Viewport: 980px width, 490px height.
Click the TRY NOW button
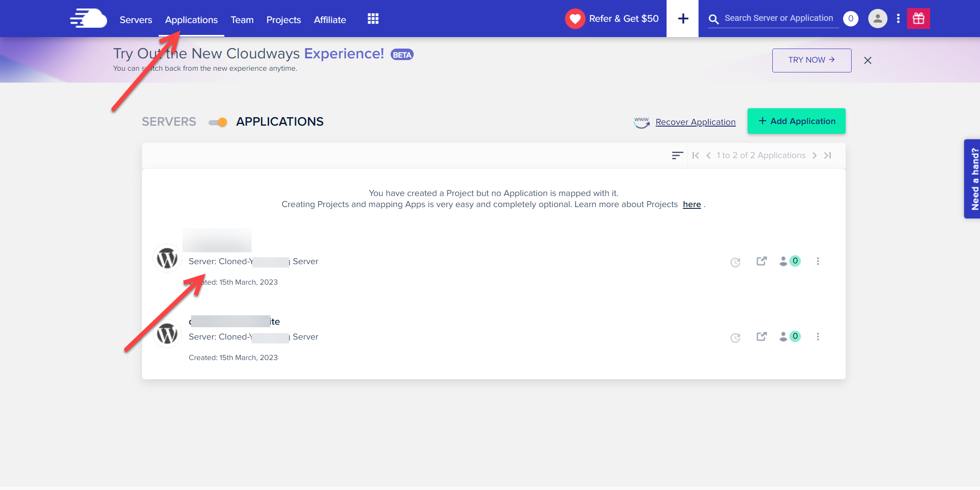click(811, 60)
